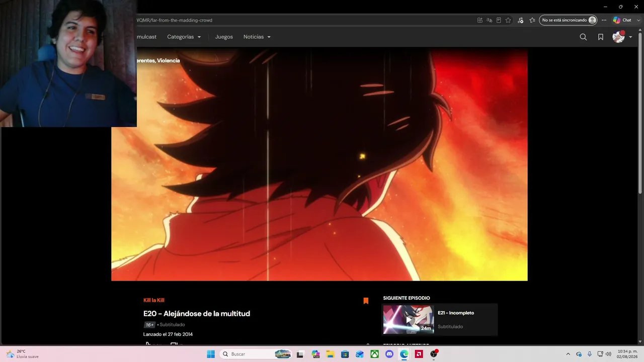
Task: Open the Crunchyroll watchlist bookmark icon
Action: [x=601, y=37]
